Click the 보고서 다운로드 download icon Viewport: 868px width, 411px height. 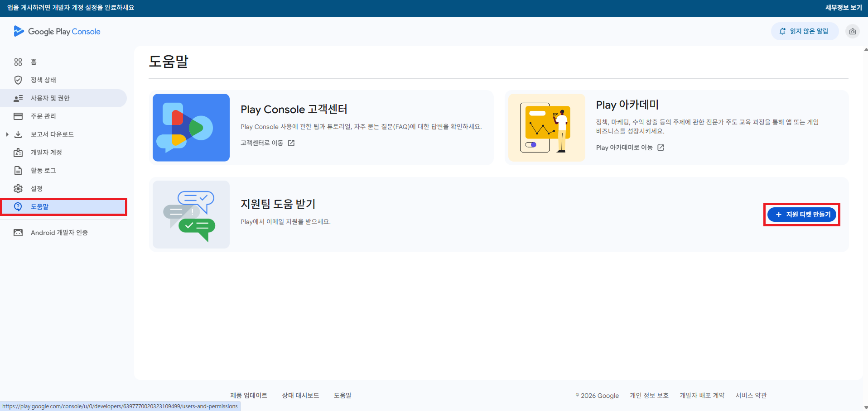point(18,134)
